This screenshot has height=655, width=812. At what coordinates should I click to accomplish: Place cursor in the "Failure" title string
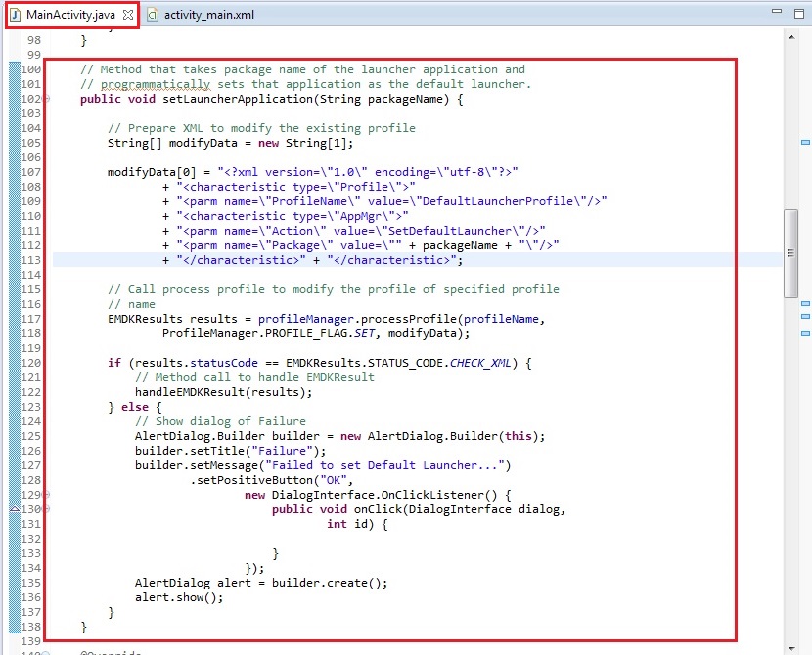coord(256,451)
